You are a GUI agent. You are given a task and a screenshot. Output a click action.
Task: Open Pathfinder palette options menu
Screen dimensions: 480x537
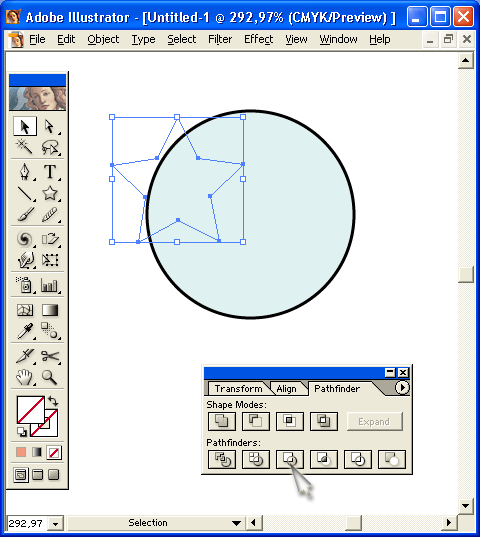[x=402, y=388]
